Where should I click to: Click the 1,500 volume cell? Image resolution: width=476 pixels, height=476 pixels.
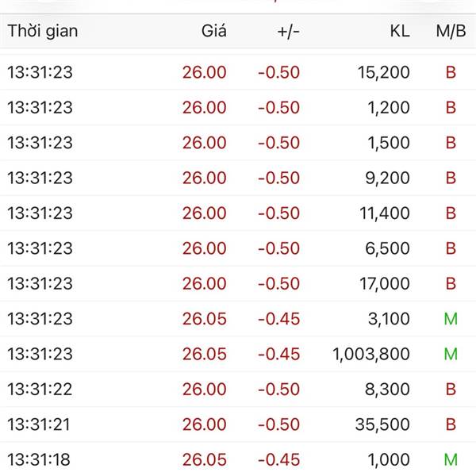(x=388, y=143)
